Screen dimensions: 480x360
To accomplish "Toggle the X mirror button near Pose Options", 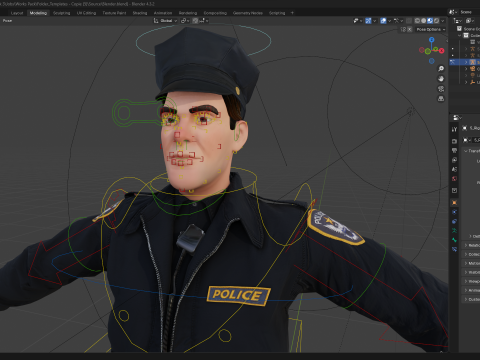I will point(410,29).
